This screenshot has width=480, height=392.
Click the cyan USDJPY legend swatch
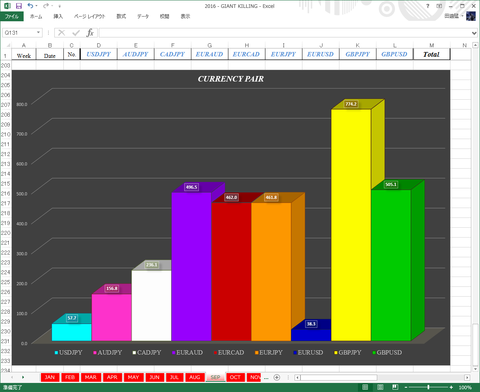coord(56,353)
